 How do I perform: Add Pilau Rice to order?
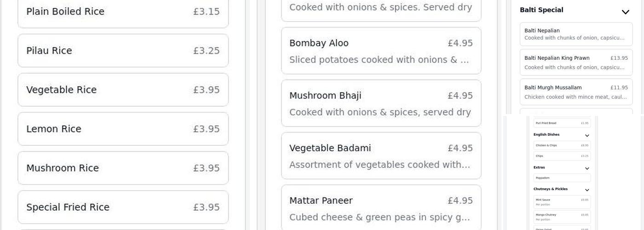coord(123,51)
